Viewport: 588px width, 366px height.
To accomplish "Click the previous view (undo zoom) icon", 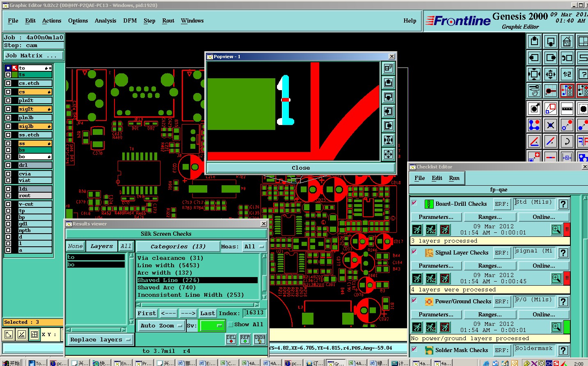I will [567, 58].
